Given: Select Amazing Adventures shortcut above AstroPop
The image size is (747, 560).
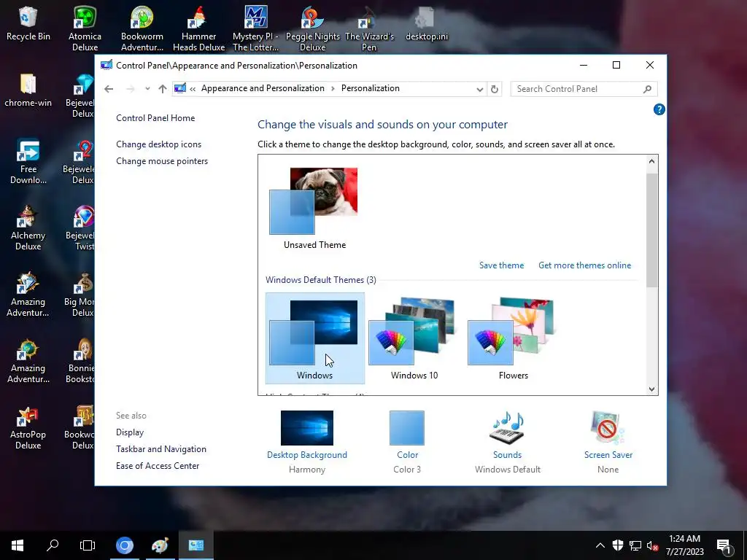Looking at the screenshot, I should click(28, 360).
